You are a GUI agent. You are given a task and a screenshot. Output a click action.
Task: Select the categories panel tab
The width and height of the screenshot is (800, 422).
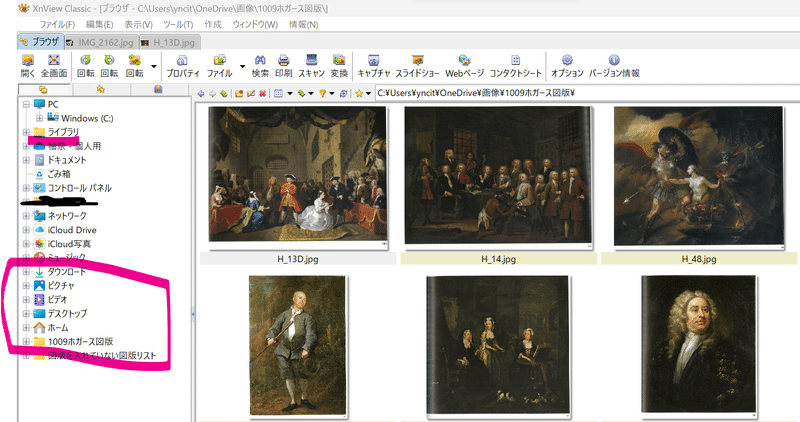tap(159, 90)
